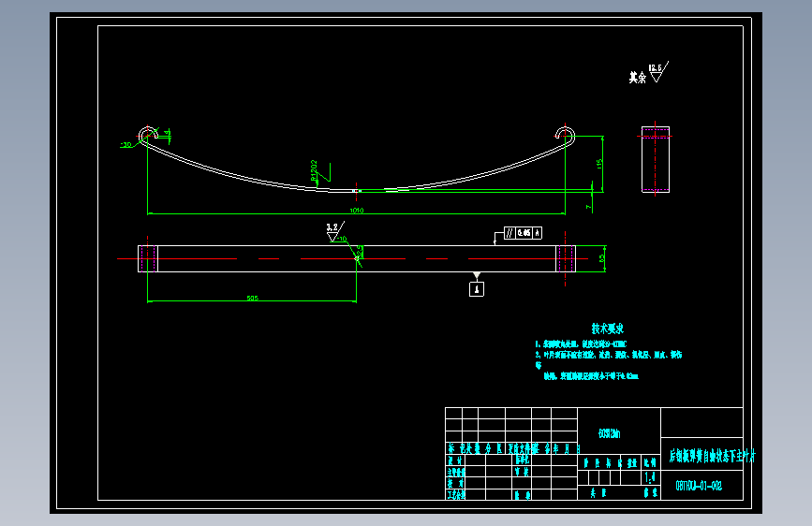
Task: Click the drawing number ending in 01-002
Action: (x=699, y=486)
